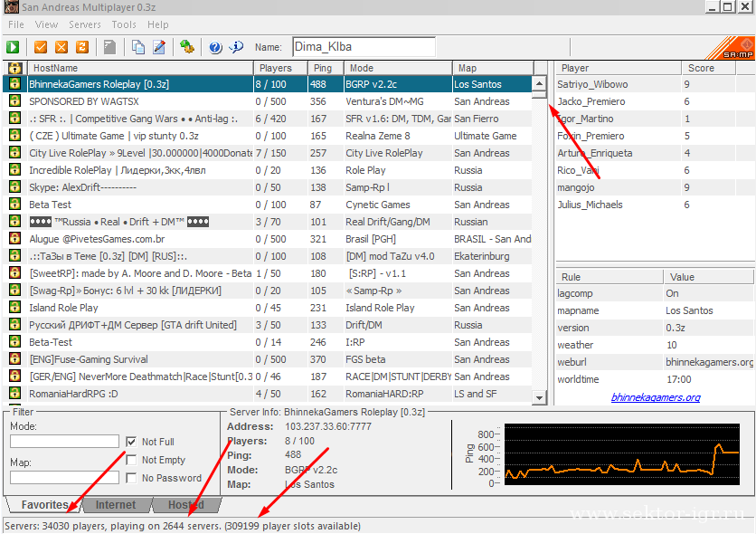Click the 103.237.33.60:7777 server address text

click(328, 426)
